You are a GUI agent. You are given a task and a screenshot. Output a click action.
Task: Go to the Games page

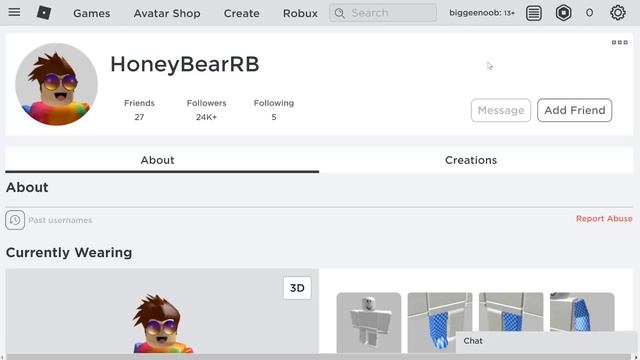tap(91, 13)
